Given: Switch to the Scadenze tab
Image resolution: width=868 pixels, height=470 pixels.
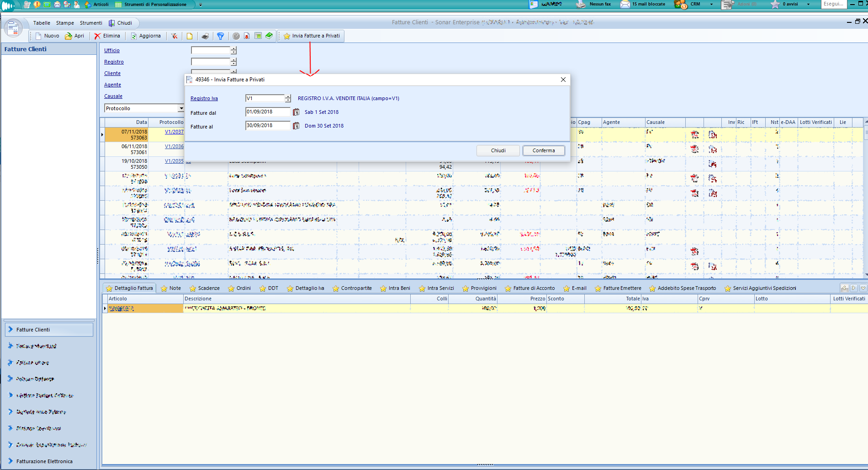Looking at the screenshot, I should pos(205,288).
